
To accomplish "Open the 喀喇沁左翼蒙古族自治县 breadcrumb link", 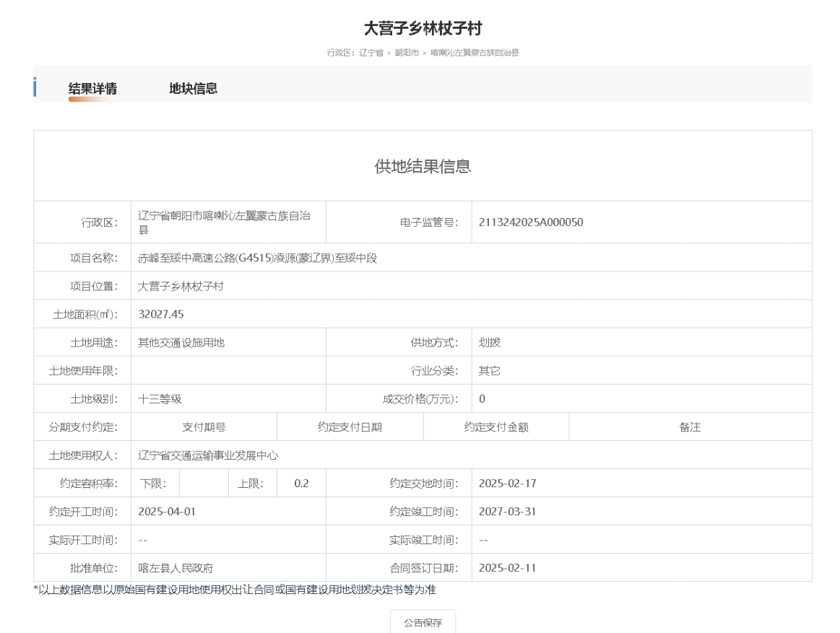I will [475, 53].
